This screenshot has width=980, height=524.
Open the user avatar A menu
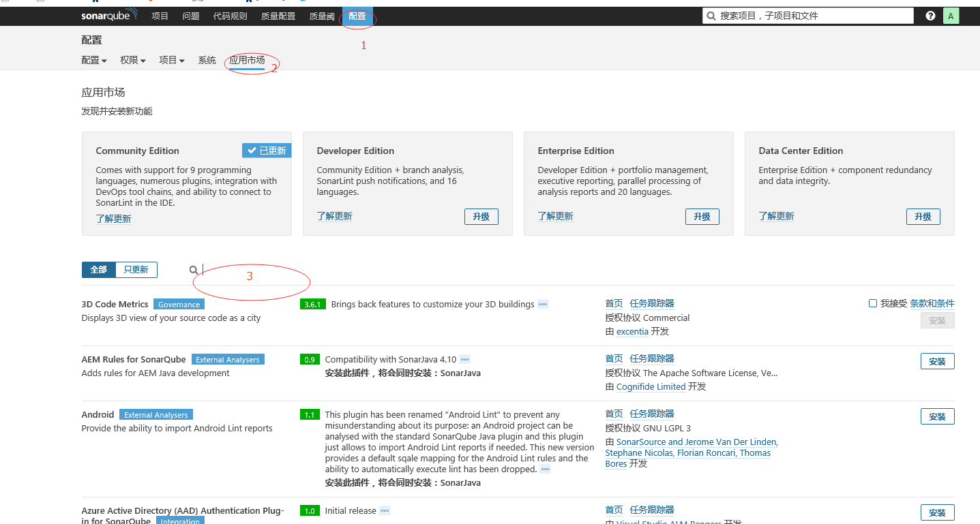coord(951,16)
